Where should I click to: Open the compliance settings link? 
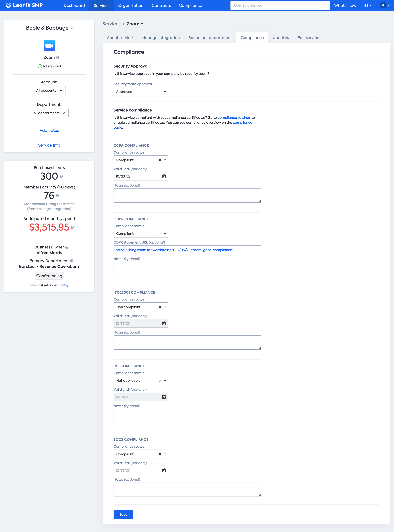click(x=234, y=118)
